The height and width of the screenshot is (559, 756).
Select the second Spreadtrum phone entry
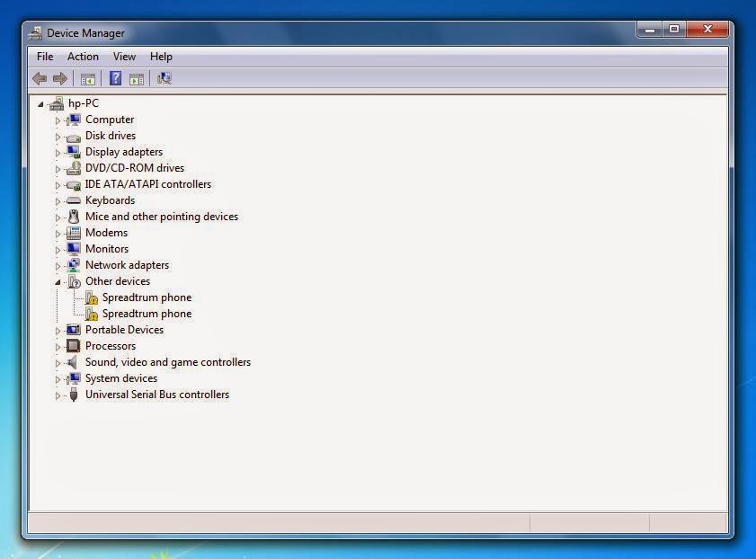148,313
